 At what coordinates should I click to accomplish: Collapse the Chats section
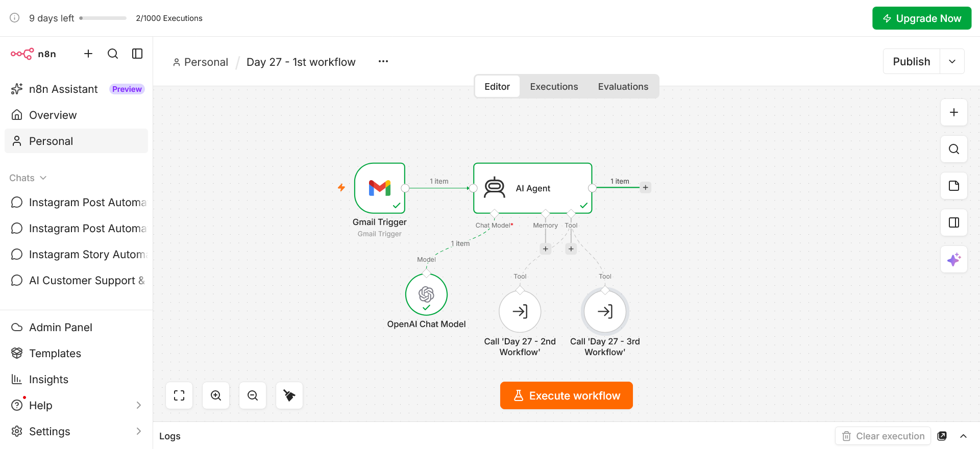(28, 178)
